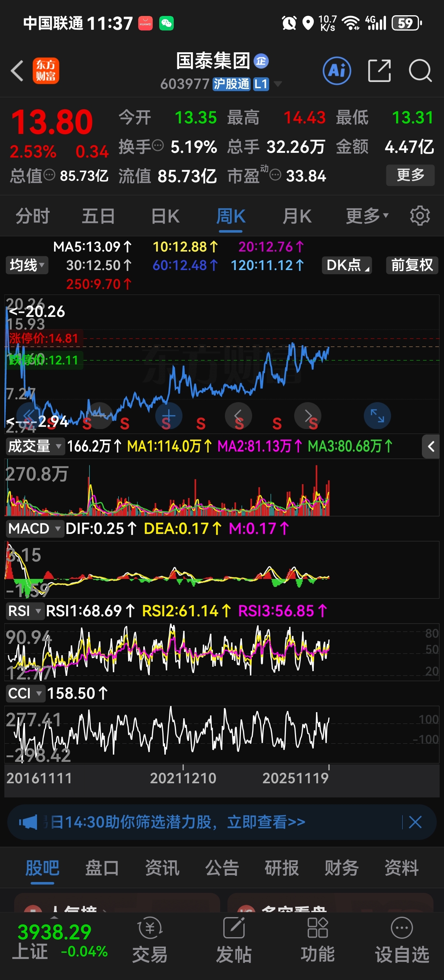Tap the 沪股通 tag

click(x=231, y=84)
